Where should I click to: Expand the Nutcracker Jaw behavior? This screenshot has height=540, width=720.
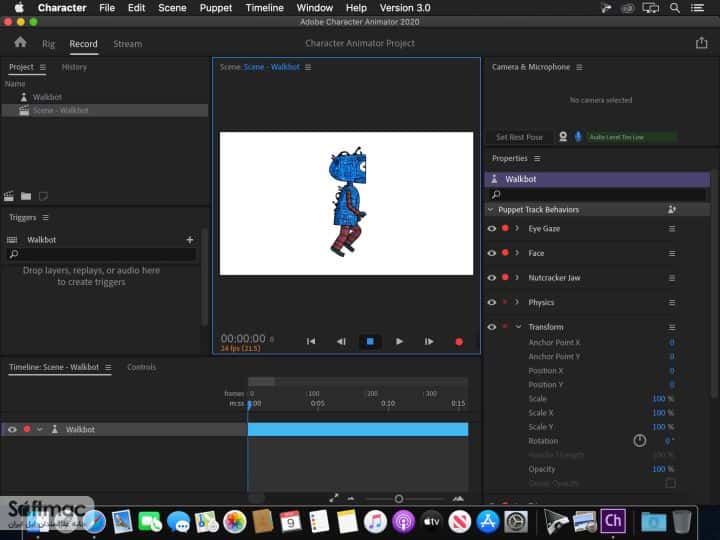(517, 277)
